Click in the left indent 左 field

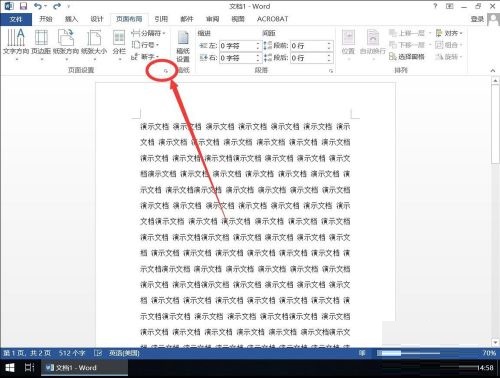pos(238,46)
